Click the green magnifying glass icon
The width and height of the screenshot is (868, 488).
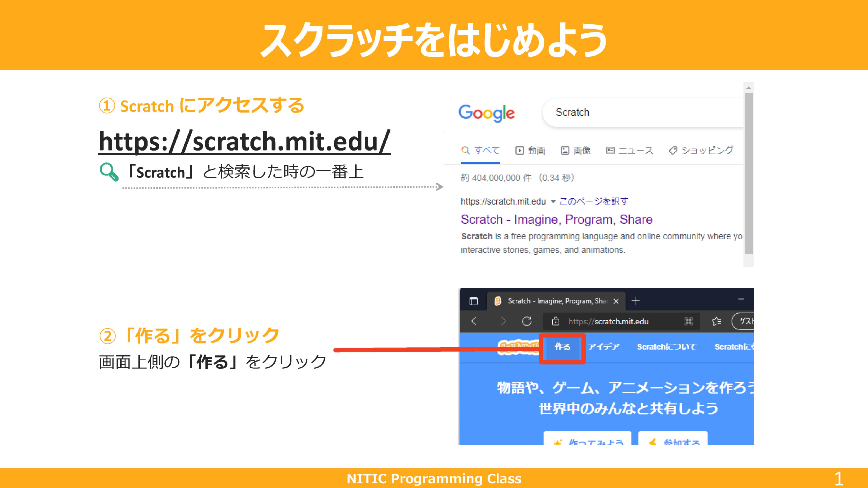pyautogui.click(x=109, y=172)
